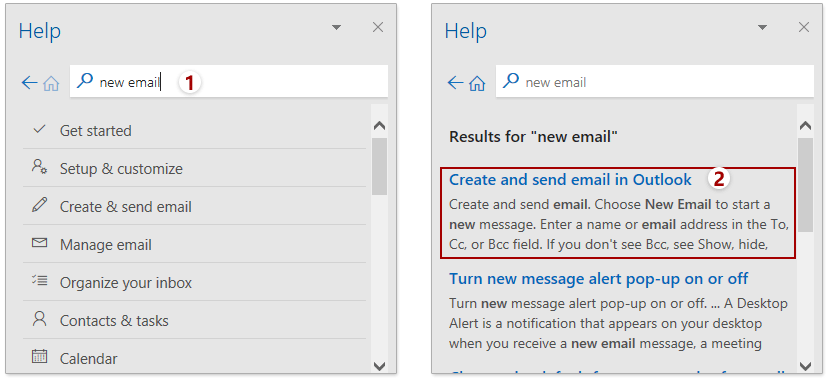Click scroll down arrow in left pane
Image resolution: width=828 pixels, height=378 pixels.
(x=379, y=365)
